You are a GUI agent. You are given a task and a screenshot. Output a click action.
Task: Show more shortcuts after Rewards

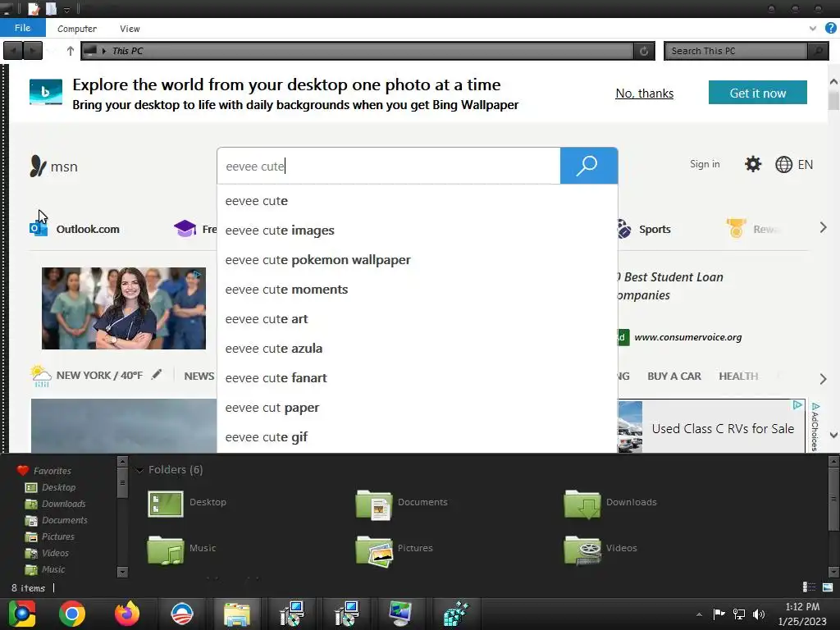[x=823, y=228]
